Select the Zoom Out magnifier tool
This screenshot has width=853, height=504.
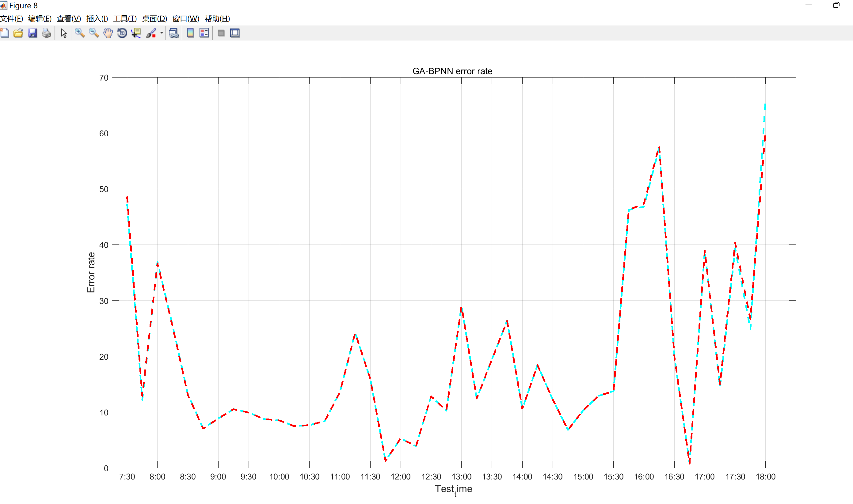pos(93,33)
